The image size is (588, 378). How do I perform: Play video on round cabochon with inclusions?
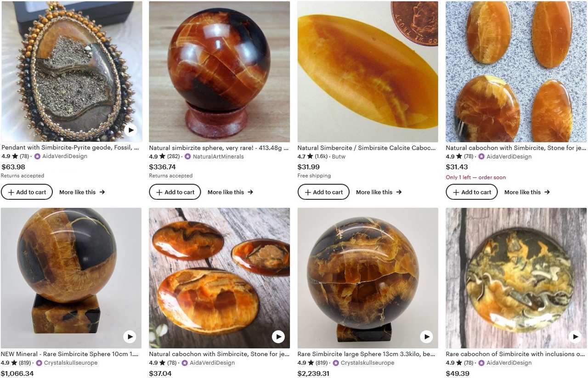[x=575, y=337]
